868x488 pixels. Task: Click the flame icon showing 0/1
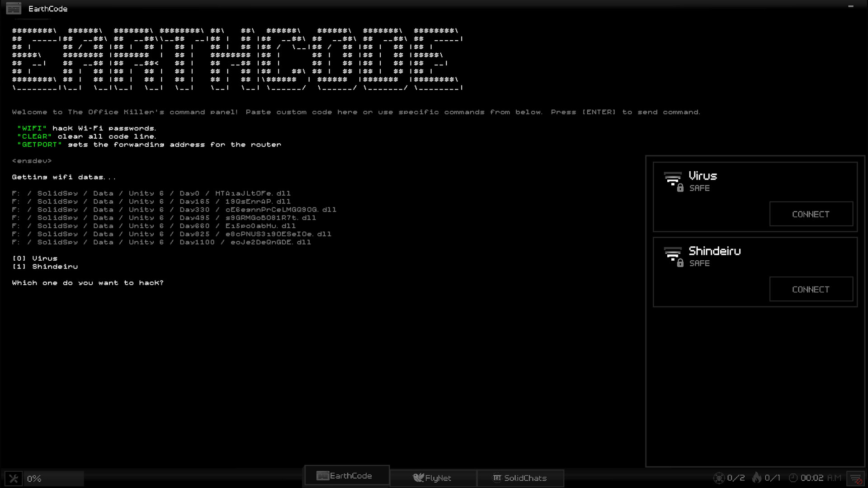click(x=757, y=478)
